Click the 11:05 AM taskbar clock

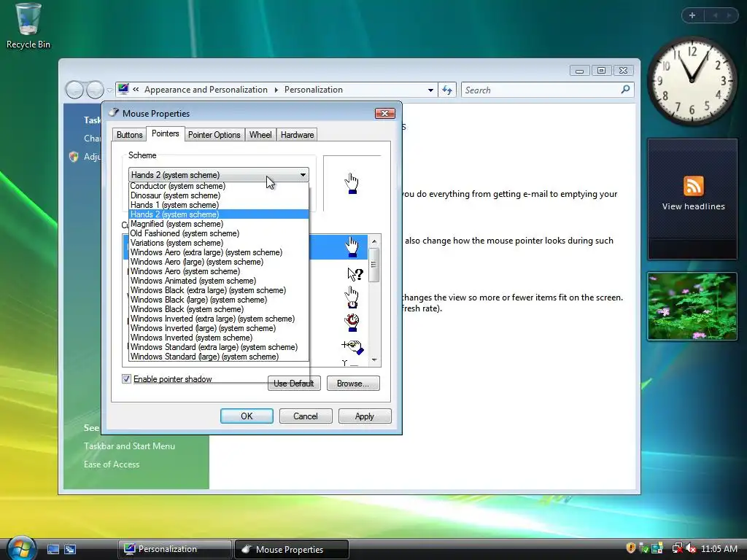(719, 549)
